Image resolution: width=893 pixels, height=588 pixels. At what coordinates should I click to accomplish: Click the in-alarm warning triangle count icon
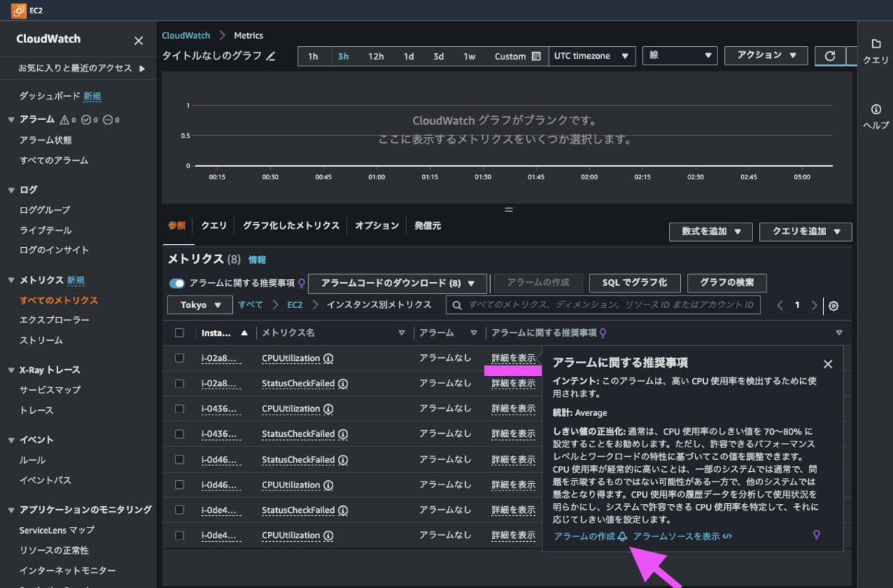[65, 120]
